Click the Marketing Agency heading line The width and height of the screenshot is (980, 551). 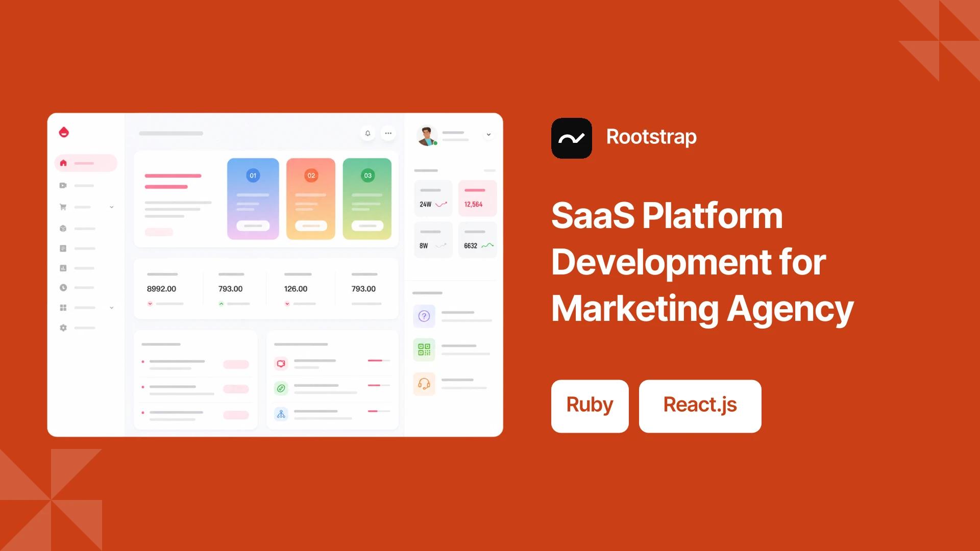click(702, 310)
